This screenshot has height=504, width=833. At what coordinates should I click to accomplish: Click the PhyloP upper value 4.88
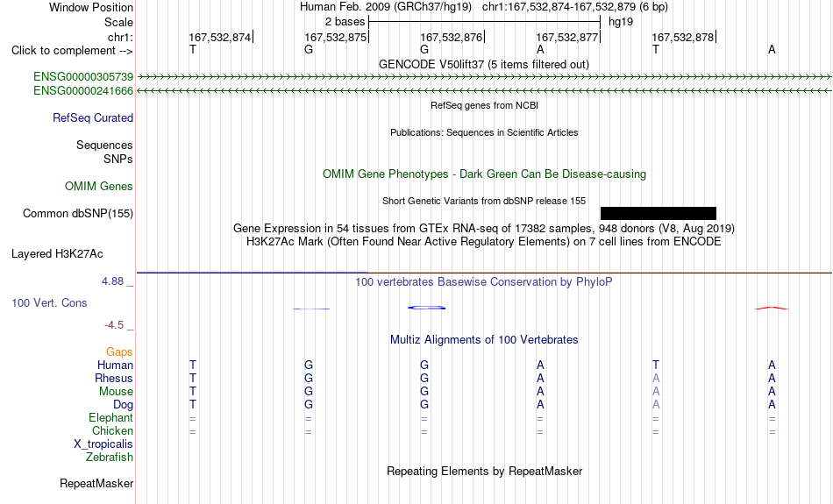click(112, 281)
